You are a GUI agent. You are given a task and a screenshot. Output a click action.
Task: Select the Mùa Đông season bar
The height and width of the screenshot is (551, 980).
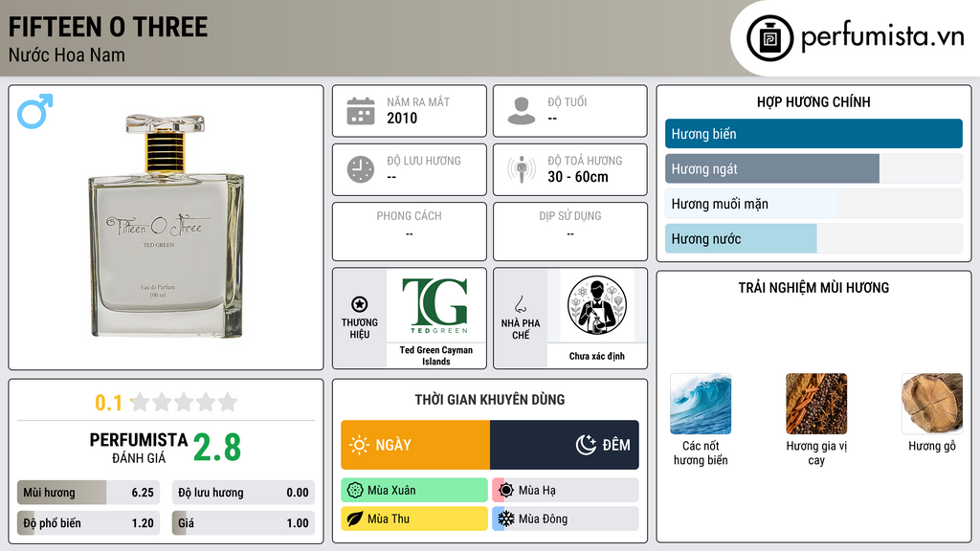[566, 518]
